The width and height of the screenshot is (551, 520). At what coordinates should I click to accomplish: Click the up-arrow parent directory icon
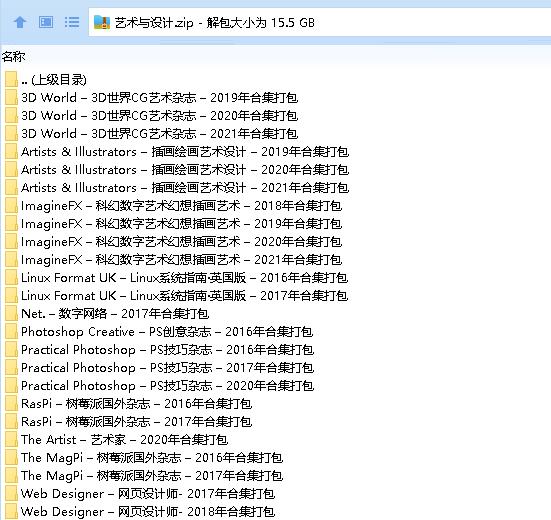tap(20, 22)
